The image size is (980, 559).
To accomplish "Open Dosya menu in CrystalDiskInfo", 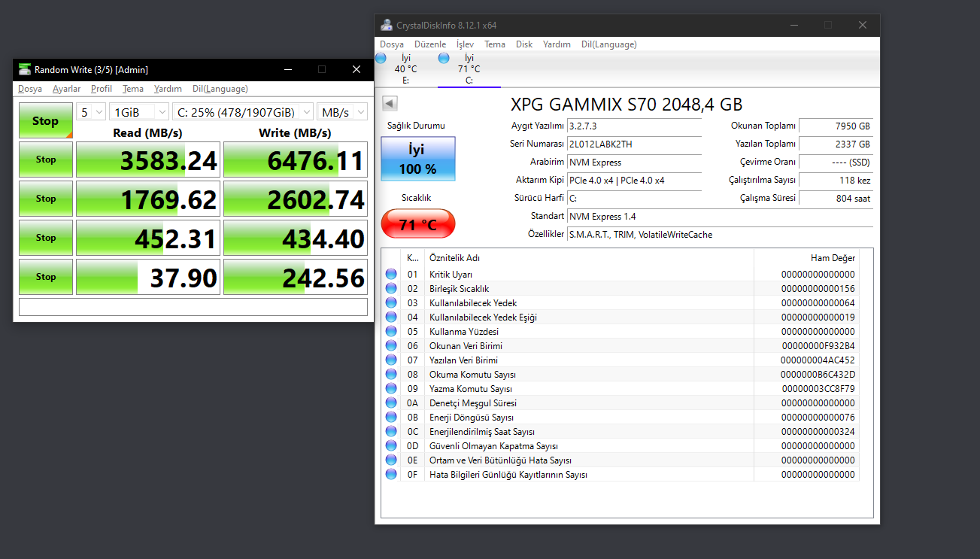I will (x=392, y=44).
